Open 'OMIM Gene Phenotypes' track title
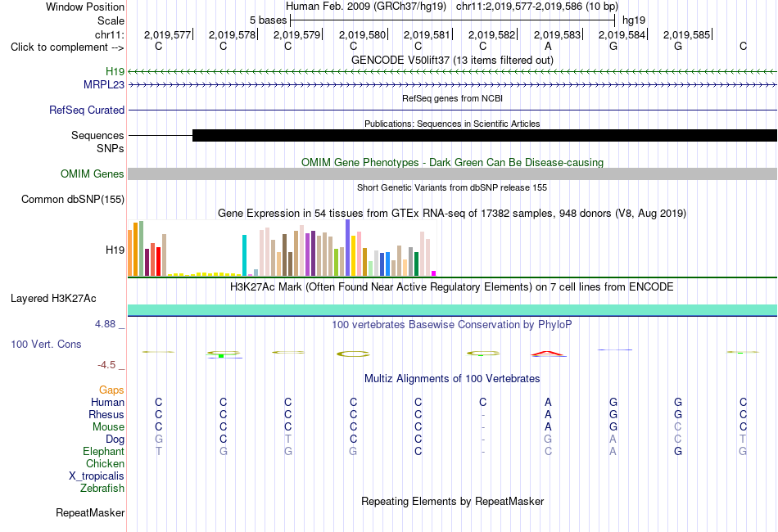Viewport: 778px width, 532px height. [x=452, y=162]
